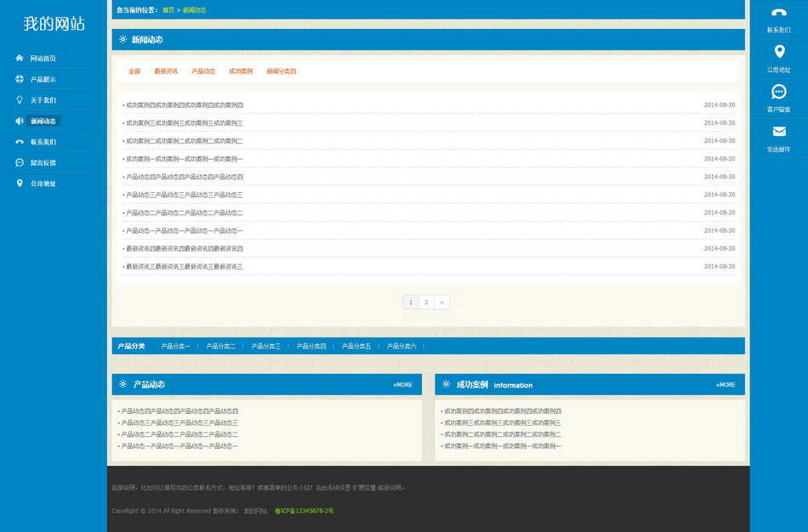This screenshot has width=808, height=532.
Task: Open 产品分类五 in category bar
Action: point(356,346)
